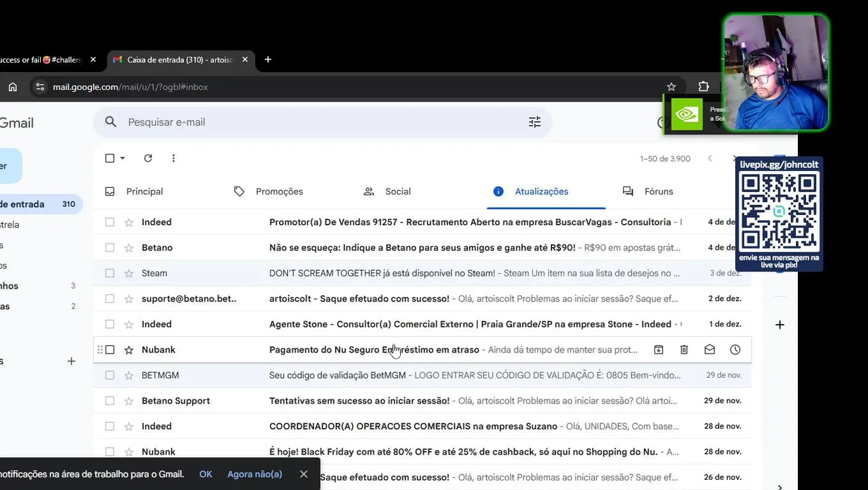Star the Nubank Pagamento email

[x=129, y=350]
